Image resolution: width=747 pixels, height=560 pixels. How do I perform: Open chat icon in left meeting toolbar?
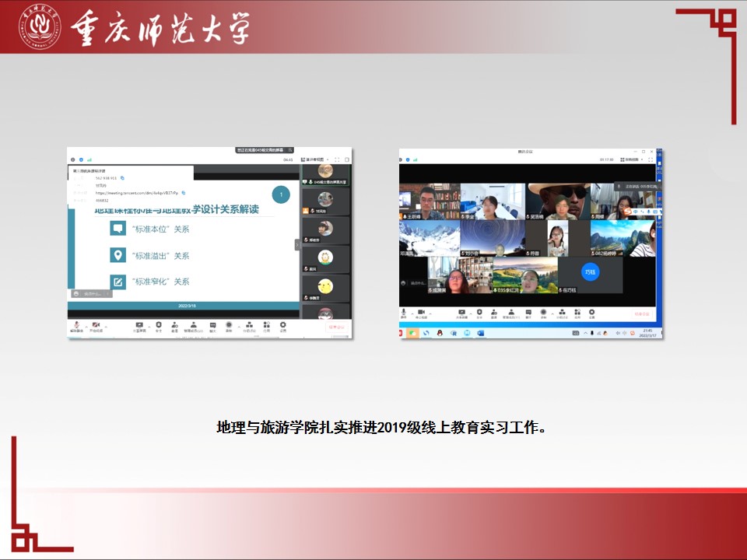tap(212, 326)
